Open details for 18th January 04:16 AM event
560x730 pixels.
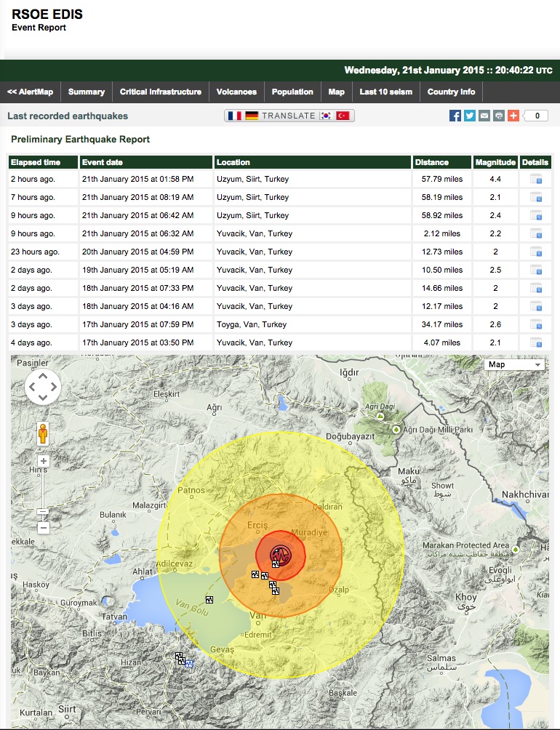536,306
